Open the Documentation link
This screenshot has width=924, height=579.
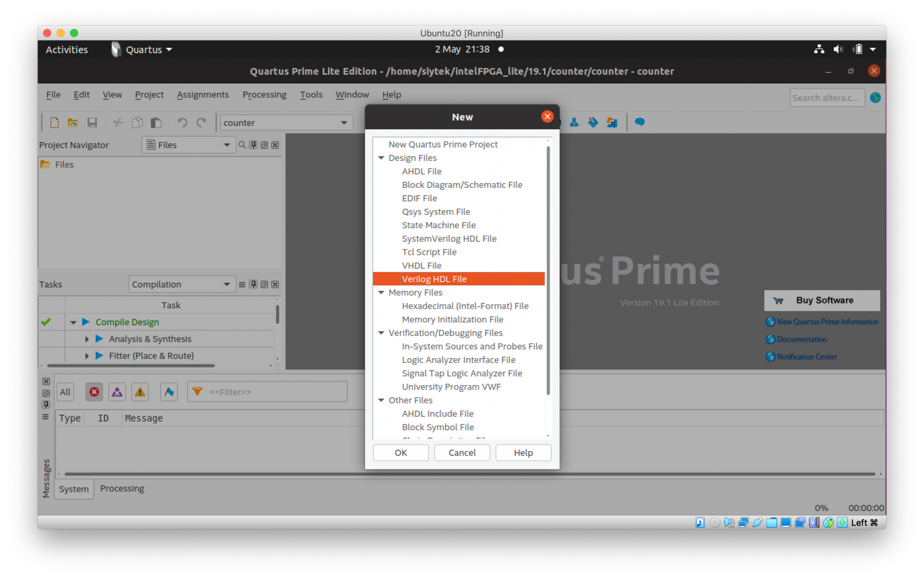(x=801, y=339)
